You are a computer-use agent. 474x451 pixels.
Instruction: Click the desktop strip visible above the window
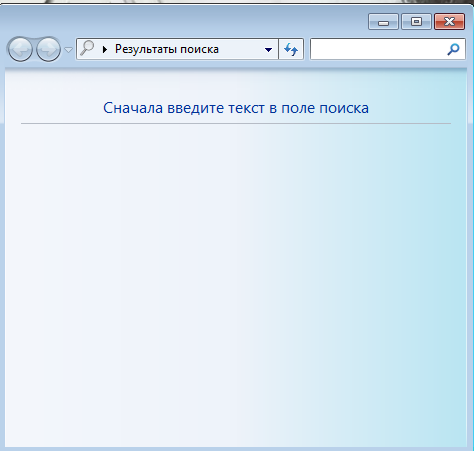click(x=237, y=2)
